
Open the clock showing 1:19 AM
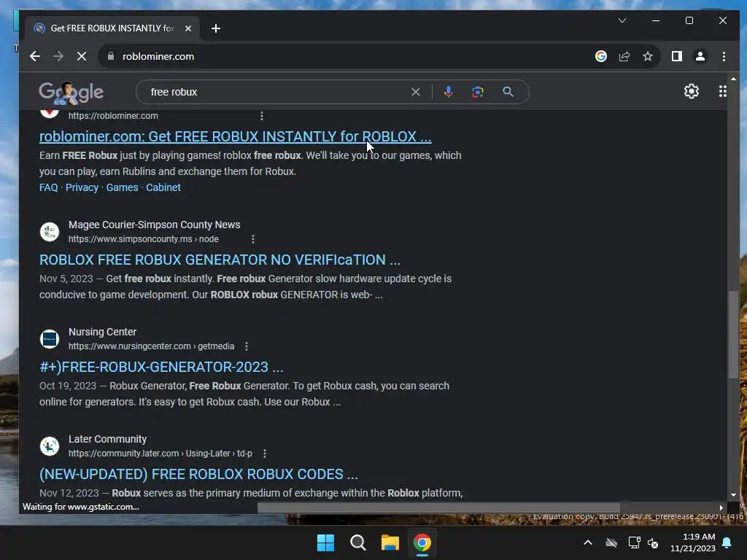[693, 542]
